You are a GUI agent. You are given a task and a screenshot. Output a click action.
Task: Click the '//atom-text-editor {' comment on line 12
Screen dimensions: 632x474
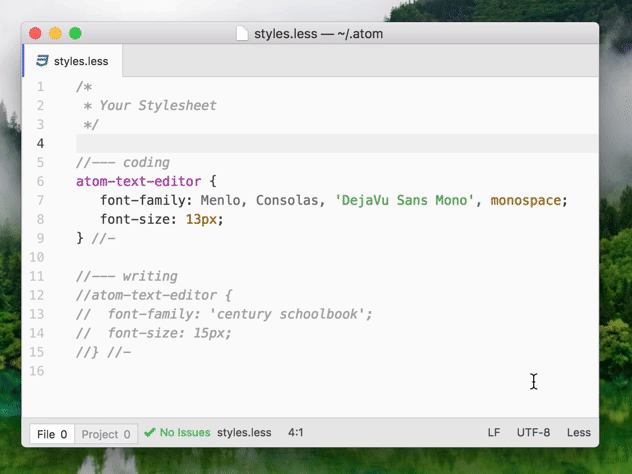154,295
